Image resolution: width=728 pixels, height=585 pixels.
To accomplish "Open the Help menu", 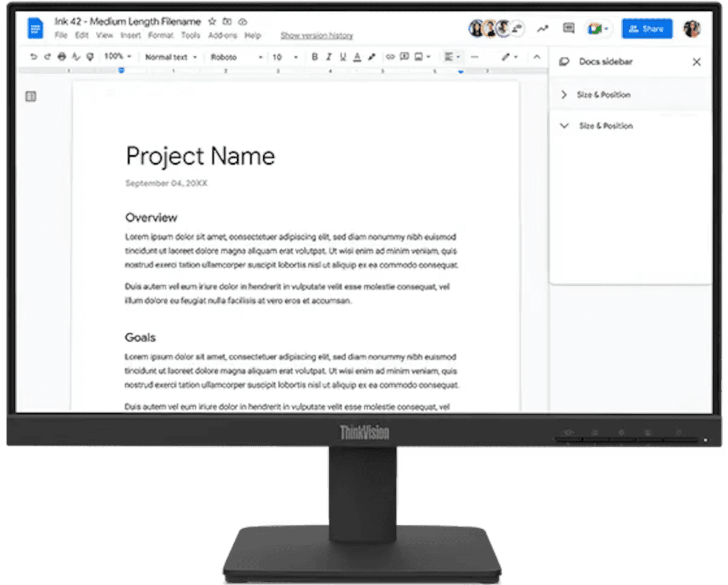I will (x=252, y=35).
